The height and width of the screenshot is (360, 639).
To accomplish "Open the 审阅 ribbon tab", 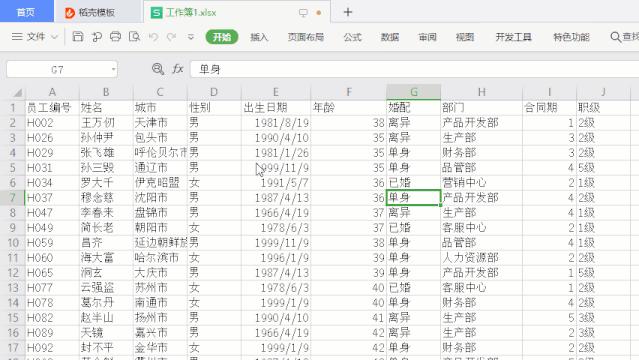I will tap(427, 37).
